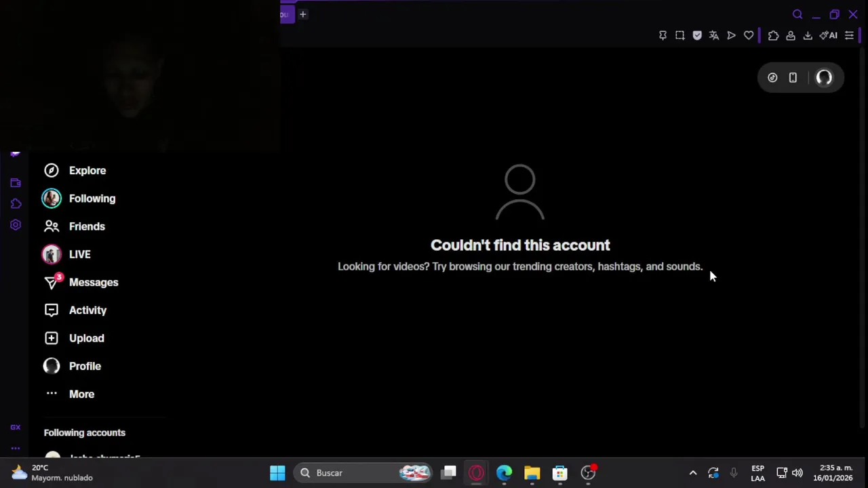Expand the More options menu
868x488 pixels.
click(70, 394)
